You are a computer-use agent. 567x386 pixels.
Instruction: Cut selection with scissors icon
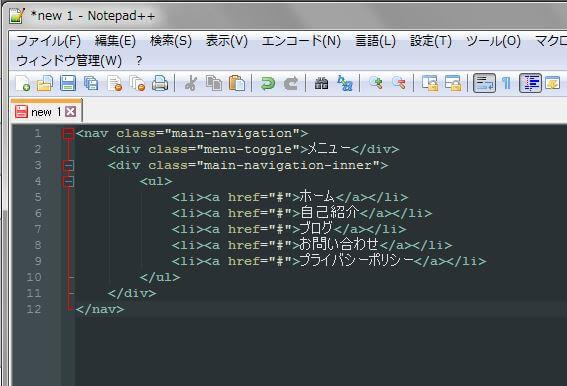[x=191, y=83]
